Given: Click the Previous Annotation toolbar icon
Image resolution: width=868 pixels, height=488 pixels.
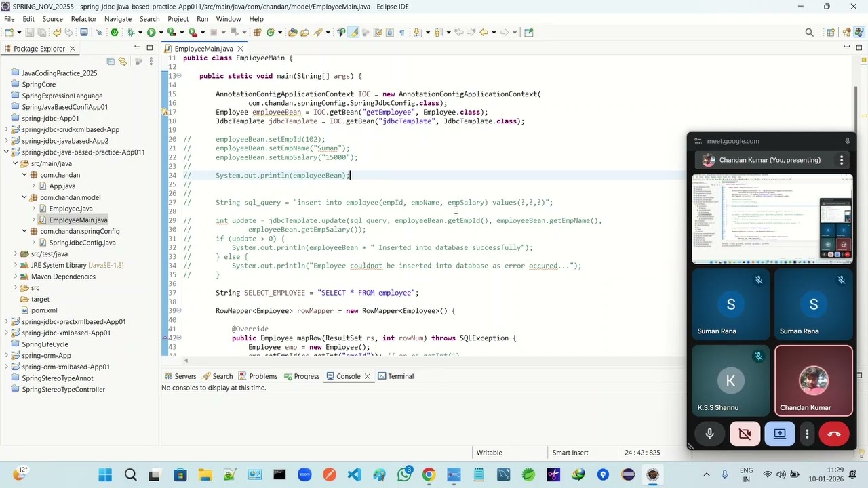Looking at the screenshot, I should point(437,32).
